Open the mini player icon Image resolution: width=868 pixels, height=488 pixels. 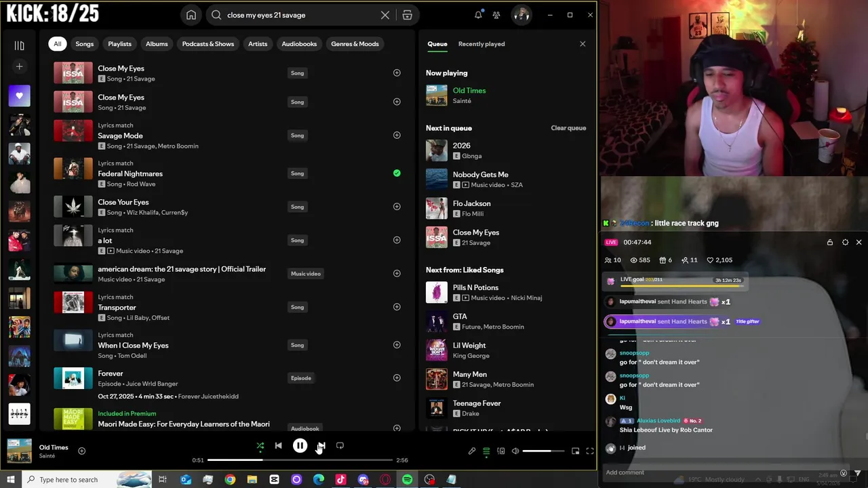pos(575,451)
